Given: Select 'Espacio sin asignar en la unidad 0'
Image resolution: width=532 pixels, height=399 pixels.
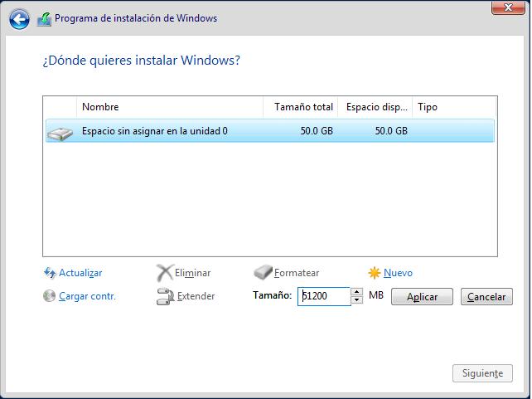Looking at the screenshot, I should click(x=270, y=131).
